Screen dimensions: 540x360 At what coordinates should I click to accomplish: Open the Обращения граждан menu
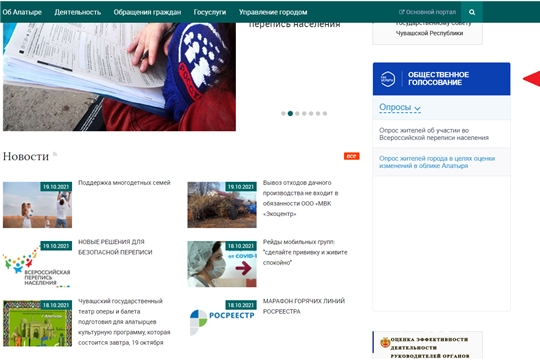(x=147, y=12)
